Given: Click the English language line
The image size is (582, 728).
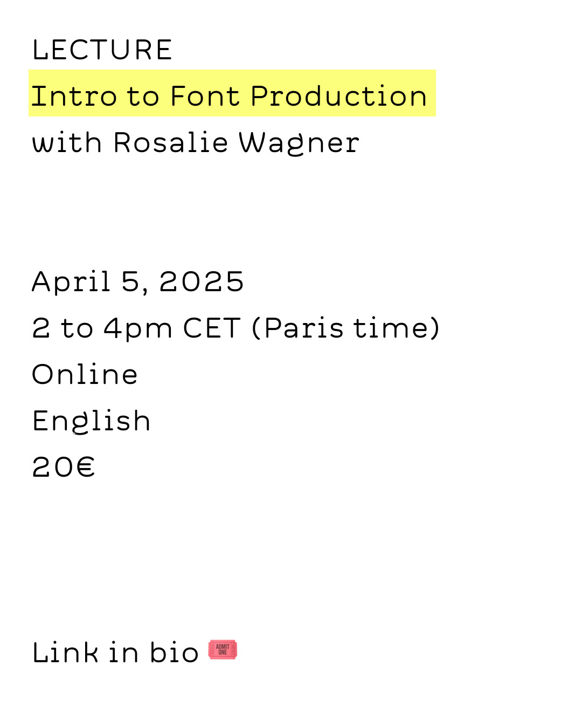Looking at the screenshot, I should click(x=91, y=422).
